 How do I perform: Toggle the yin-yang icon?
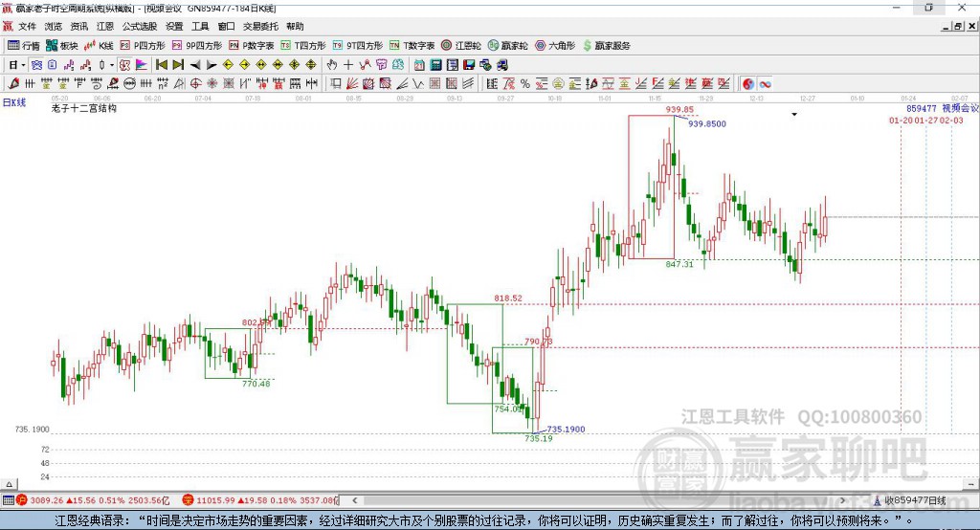[x=747, y=83]
